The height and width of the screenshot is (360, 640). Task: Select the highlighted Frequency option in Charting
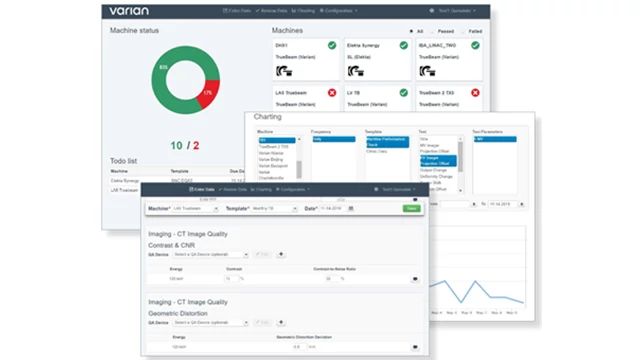coord(334,139)
